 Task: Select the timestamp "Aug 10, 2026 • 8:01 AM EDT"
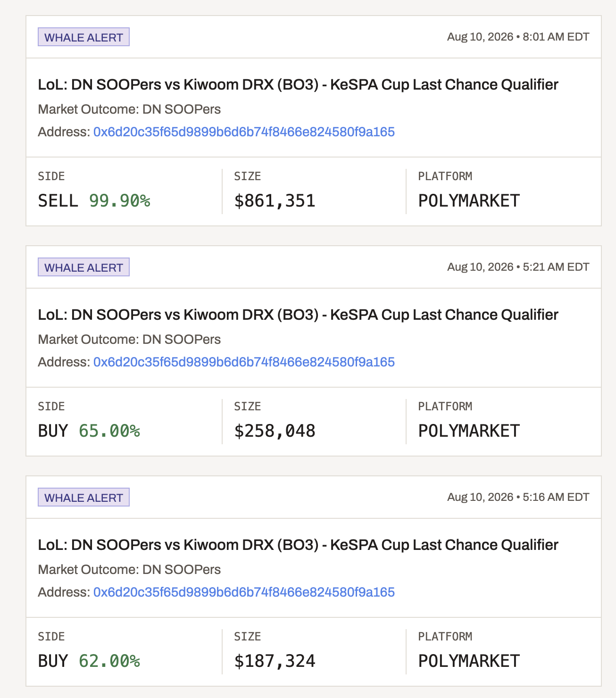click(518, 37)
